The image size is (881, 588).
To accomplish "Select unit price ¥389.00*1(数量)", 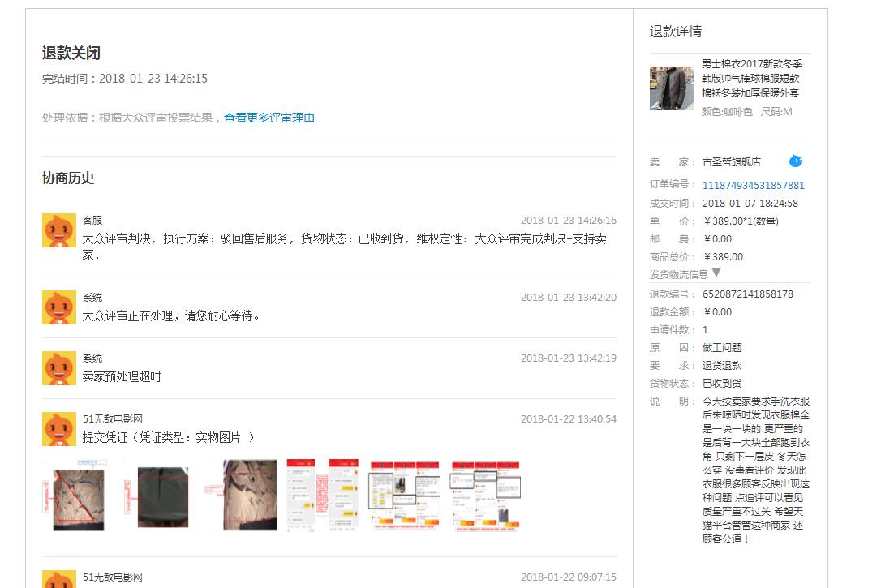I will (x=741, y=221).
